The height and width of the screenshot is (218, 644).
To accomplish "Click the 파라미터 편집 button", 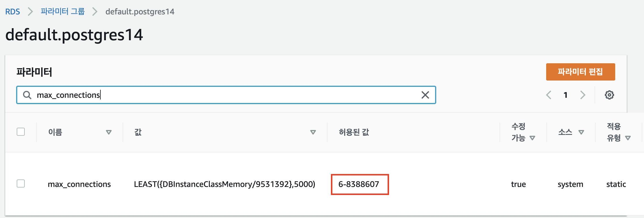I will [580, 72].
